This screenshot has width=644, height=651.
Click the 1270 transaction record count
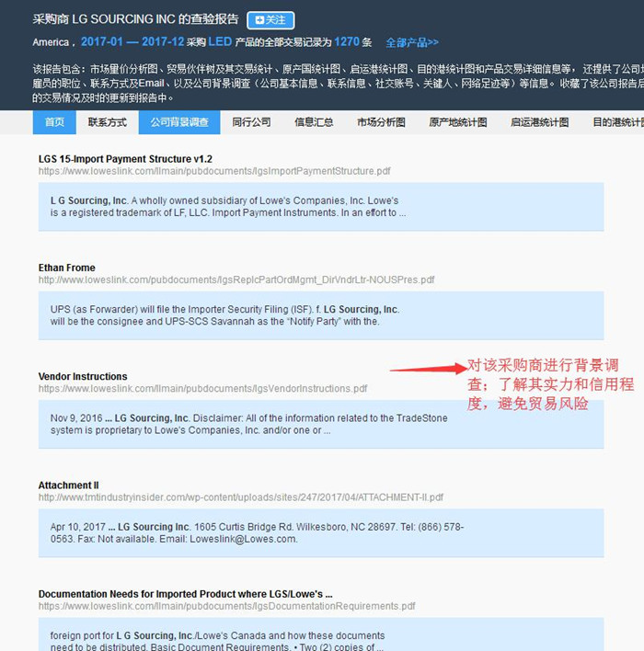[347, 42]
